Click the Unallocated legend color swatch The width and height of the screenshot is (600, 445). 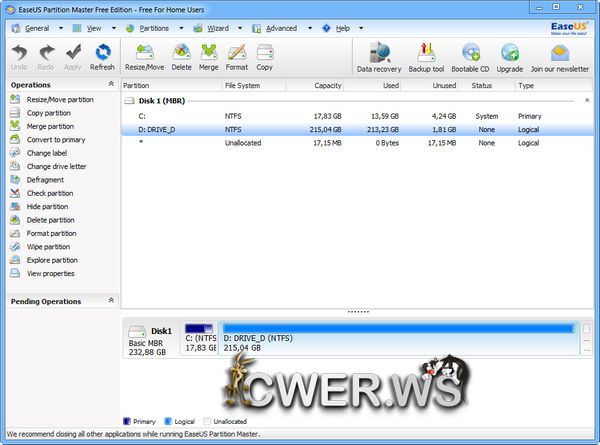pyautogui.click(x=207, y=421)
